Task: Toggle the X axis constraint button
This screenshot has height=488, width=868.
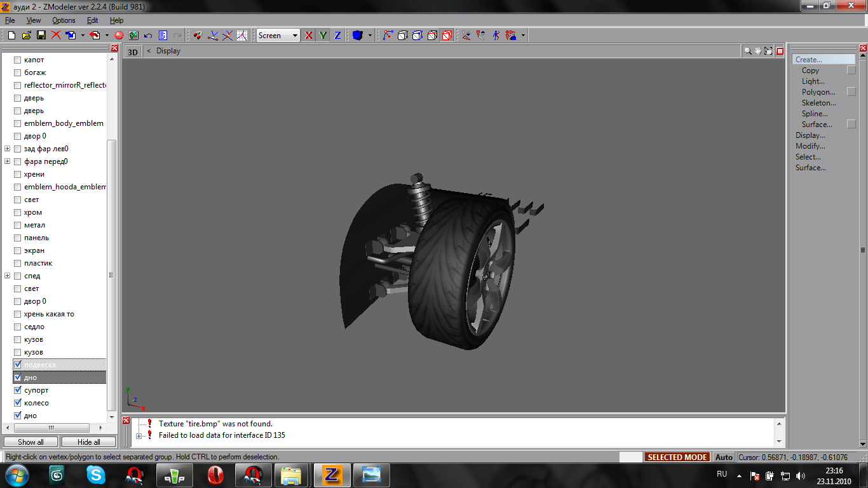Action: click(x=309, y=36)
